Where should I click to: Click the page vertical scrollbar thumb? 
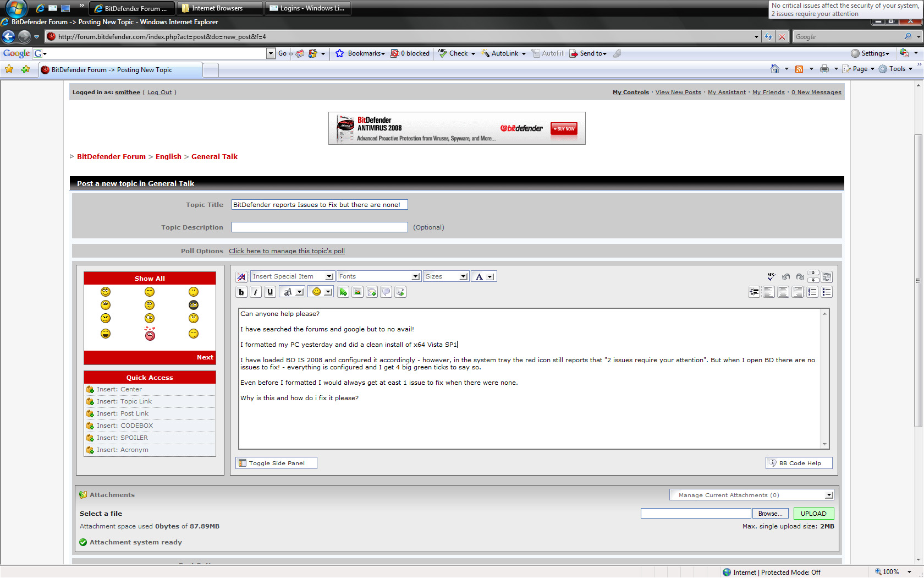click(918, 281)
